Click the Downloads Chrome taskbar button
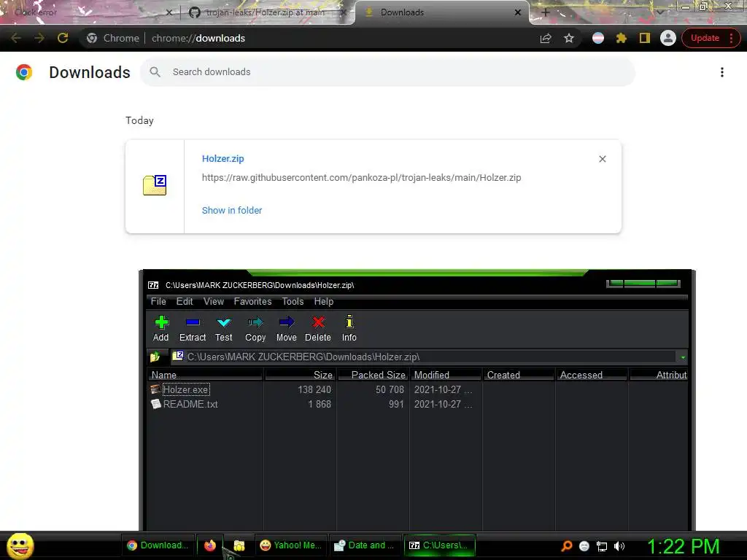Image resolution: width=747 pixels, height=560 pixels. [x=158, y=545]
